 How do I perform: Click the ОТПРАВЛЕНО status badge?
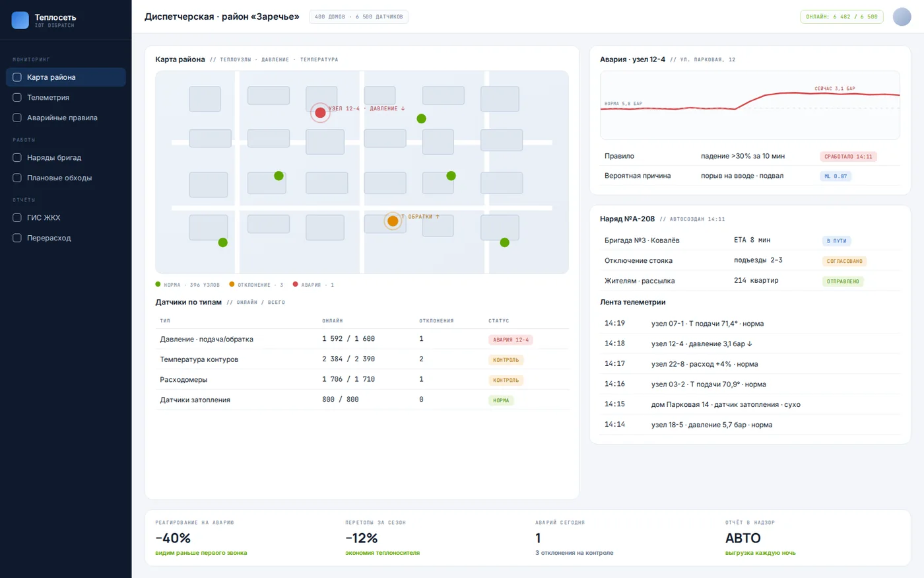tap(843, 281)
